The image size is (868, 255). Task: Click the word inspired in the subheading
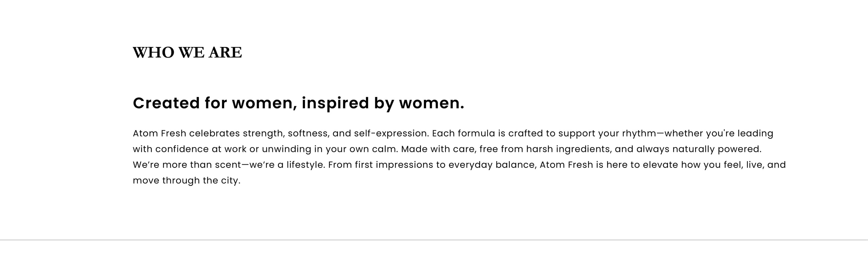coord(335,103)
